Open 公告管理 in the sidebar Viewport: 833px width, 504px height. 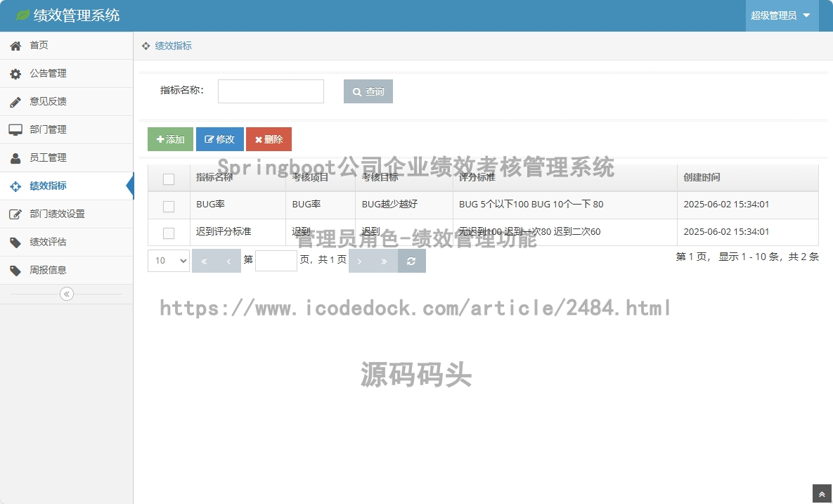point(66,73)
